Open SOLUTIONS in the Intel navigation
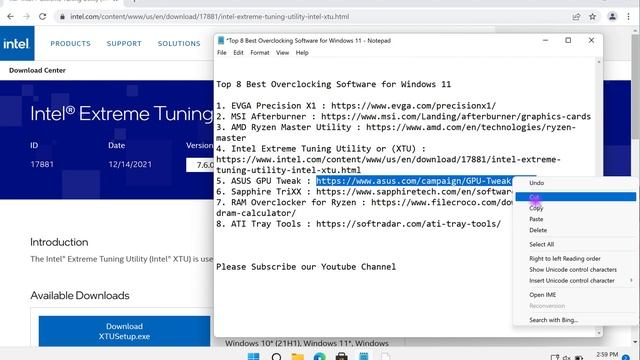The height and width of the screenshot is (360, 640). [x=179, y=43]
